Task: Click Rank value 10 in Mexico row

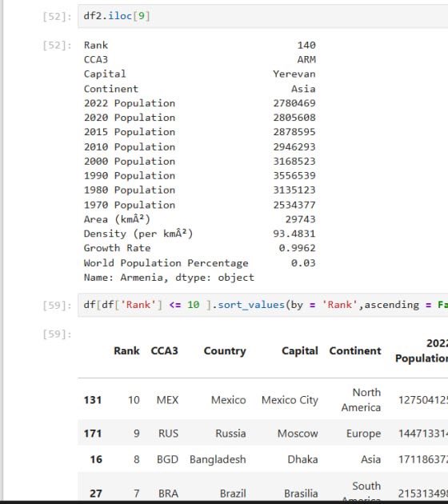Action: pos(134,400)
